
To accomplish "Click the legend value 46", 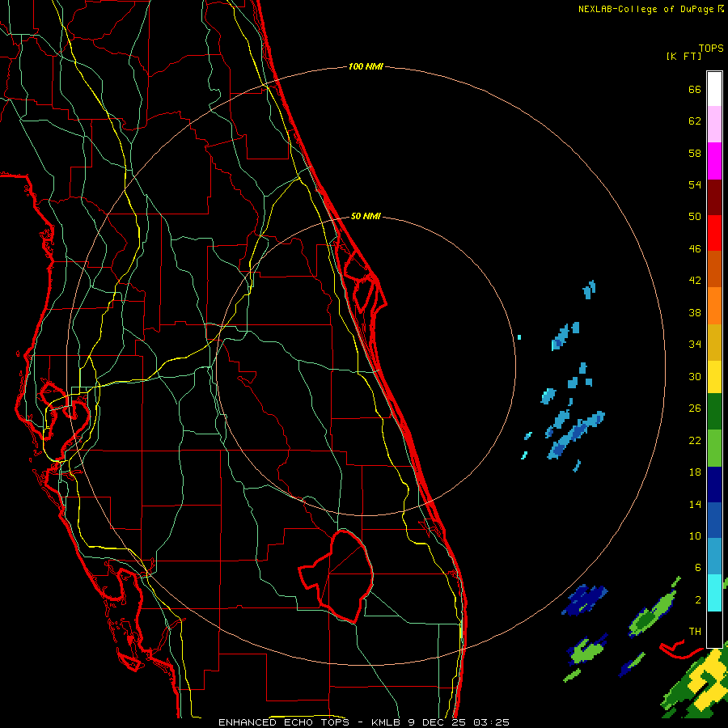I will [695, 249].
